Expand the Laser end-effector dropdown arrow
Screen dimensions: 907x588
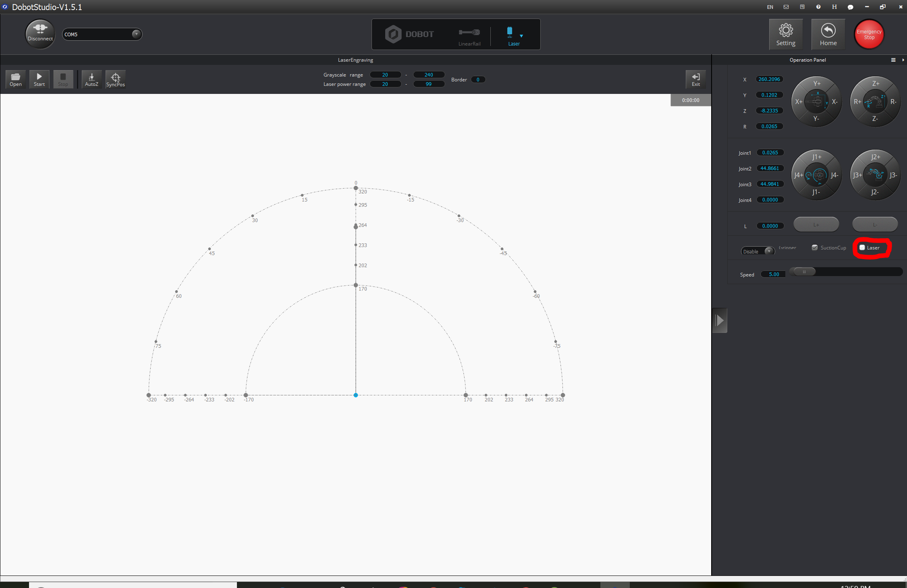pyautogui.click(x=521, y=36)
